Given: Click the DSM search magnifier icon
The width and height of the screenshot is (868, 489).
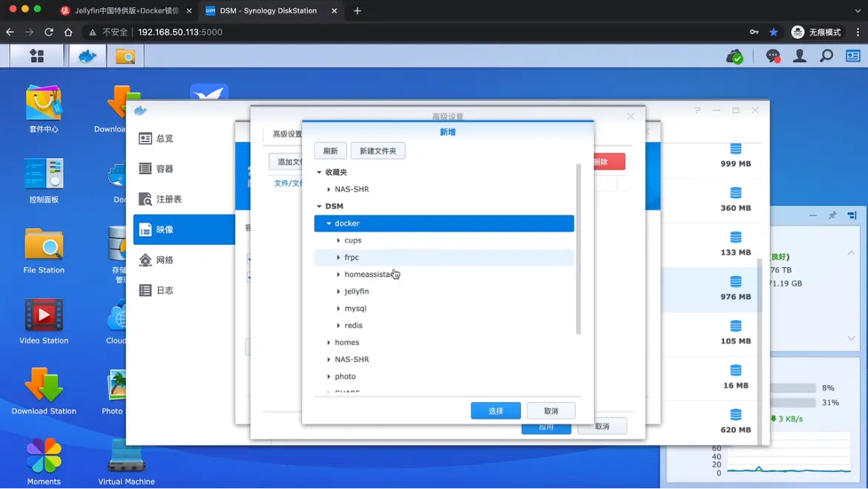Looking at the screenshot, I should point(826,56).
